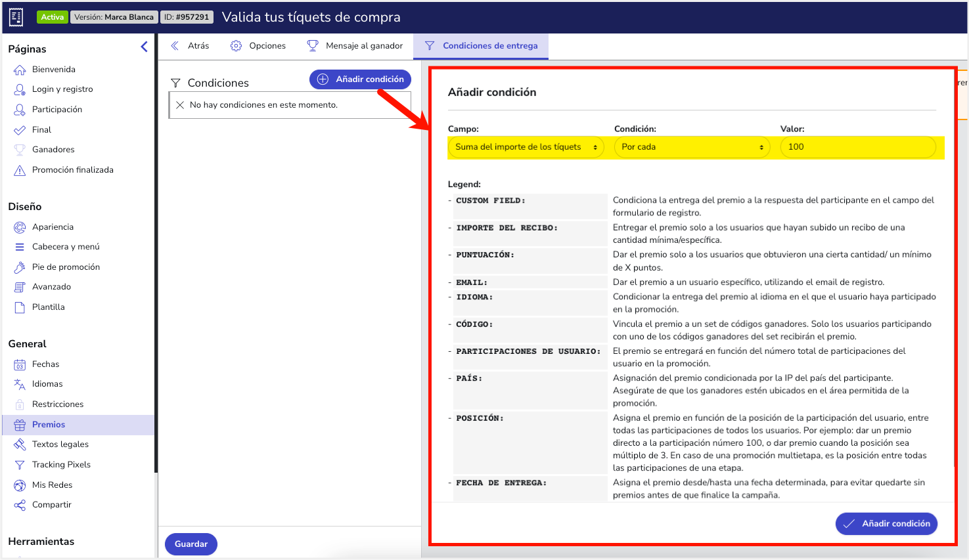This screenshot has height=560, width=969.
Task: Click the Mis Redes globe icon
Action: (20, 485)
